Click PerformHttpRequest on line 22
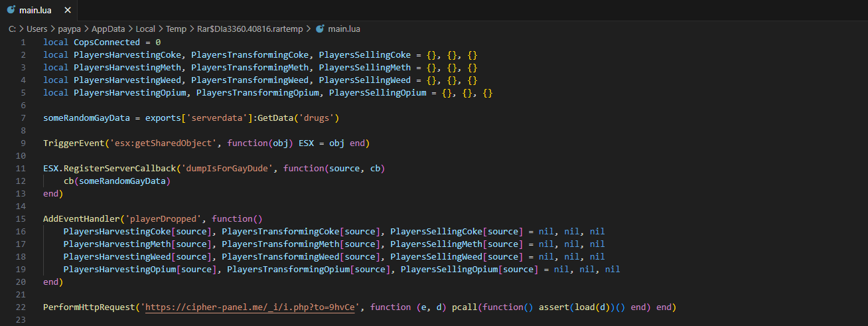This screenshot has height=326, width=868. [x=89, y=307]
